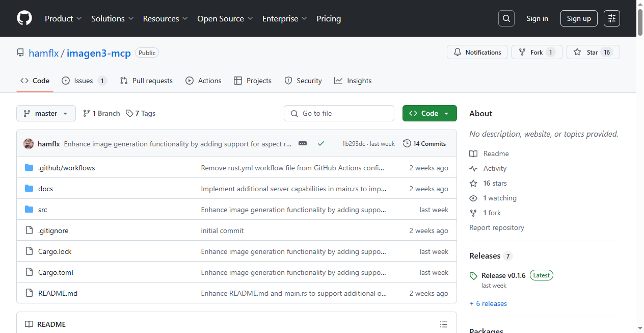Click the .github/workflows folder icon

29,168
